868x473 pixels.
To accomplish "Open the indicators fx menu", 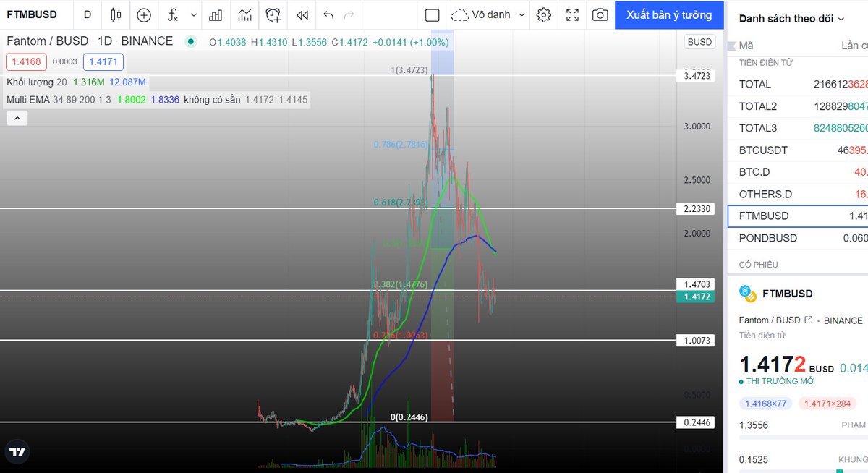I will pyautogui.click(x=173, y=14).
